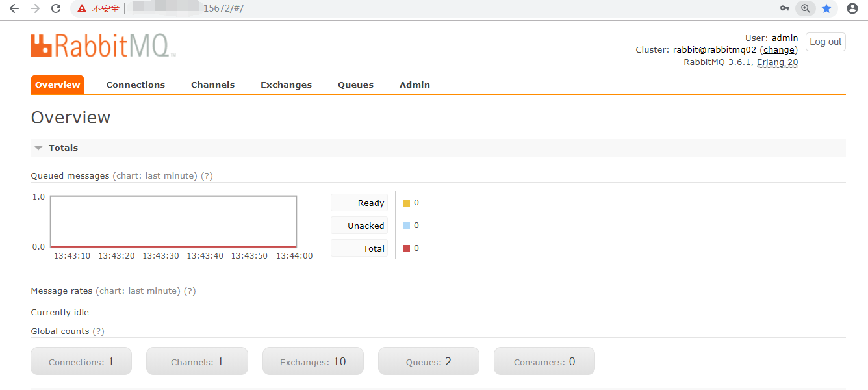Switch to the Connections tab

pyautogui.click(x=135, y=84)
